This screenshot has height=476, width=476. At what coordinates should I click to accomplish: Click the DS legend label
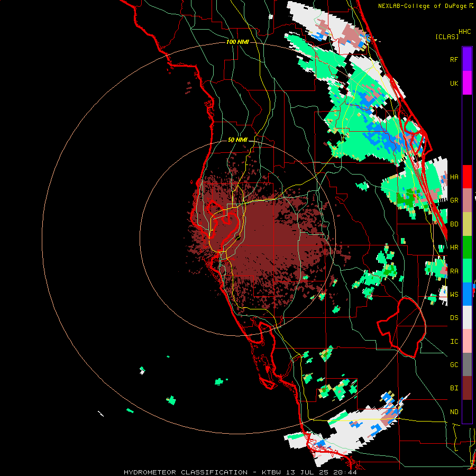coord(454,318)
